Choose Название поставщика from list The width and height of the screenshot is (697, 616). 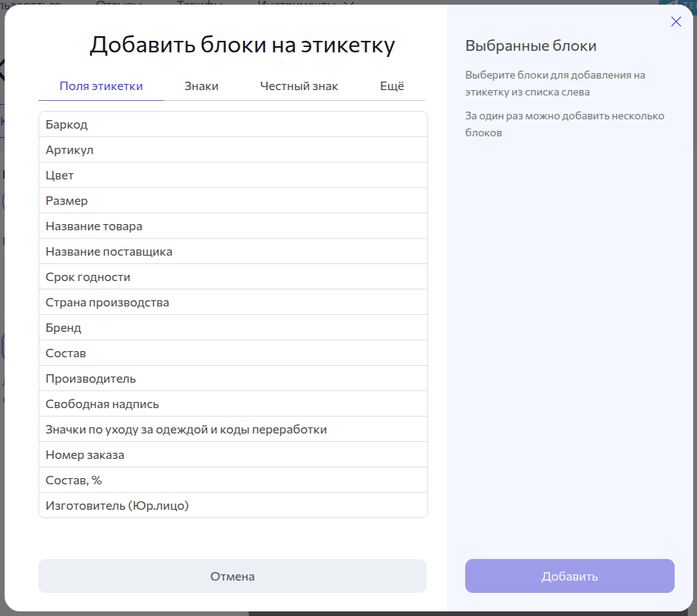[x=233, y=252]
